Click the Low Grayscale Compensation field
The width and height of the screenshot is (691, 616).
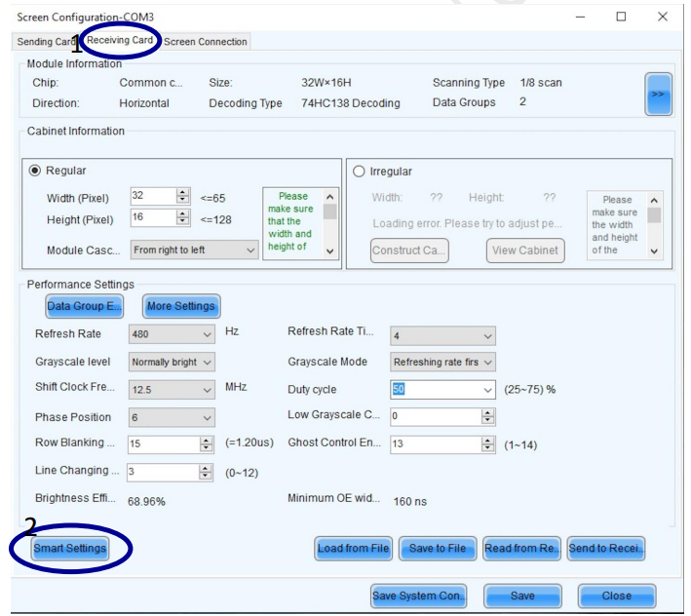tap(436, 416)
